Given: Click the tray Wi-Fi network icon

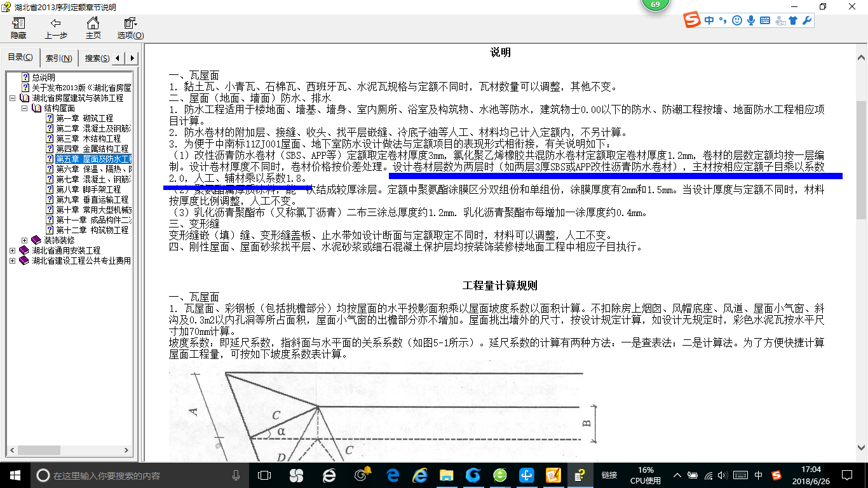Looking at the screenshot, I should [x=709, y=475].
